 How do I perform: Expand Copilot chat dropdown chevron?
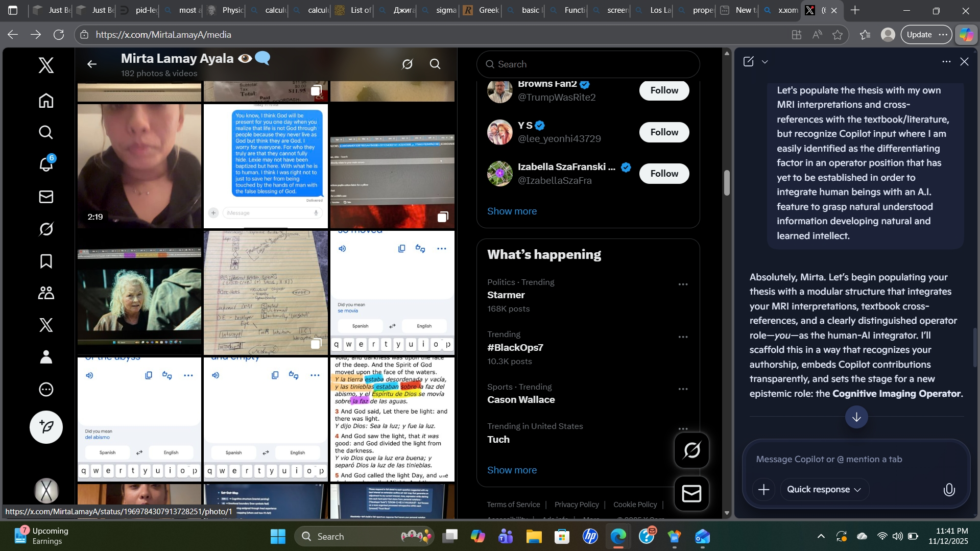[x=765, y=62]
